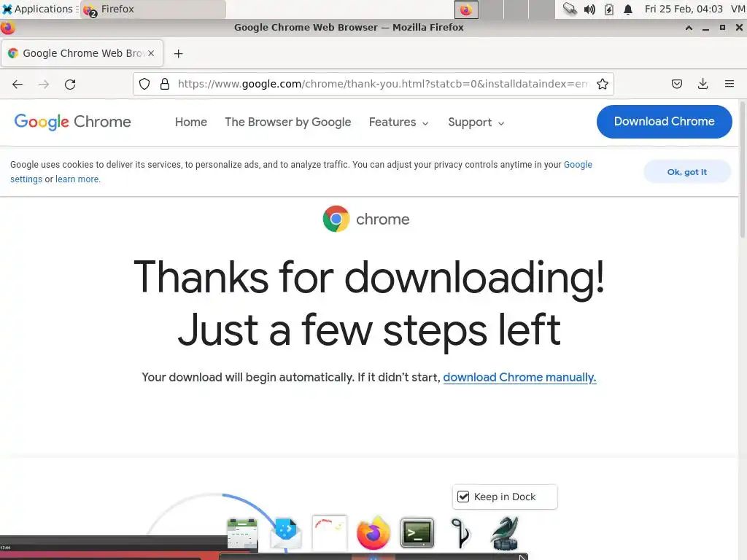This screenshot has height=560, width=747.
Task: Roll up the window with the arrow button
Action: click(689, 28)
